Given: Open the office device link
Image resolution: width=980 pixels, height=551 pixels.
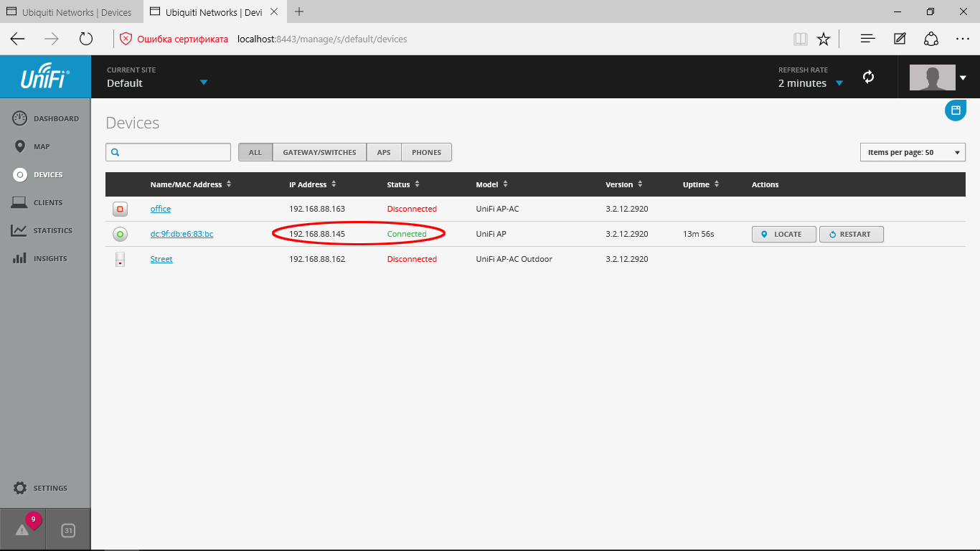Looking at the screenshot, I should coord(161,209).
